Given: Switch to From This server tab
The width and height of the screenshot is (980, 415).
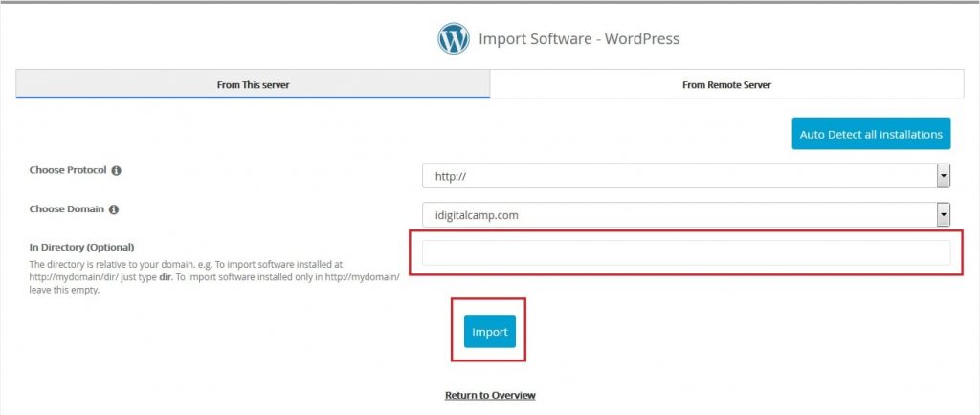Looking at the screenshot, I should (253, 84).
